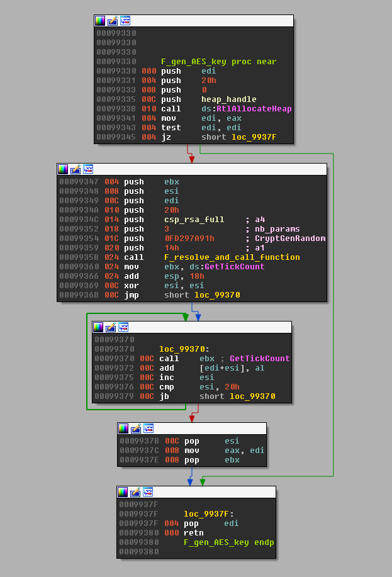Image resolution: width=392 pixels, height=577 pixels.
Task: Click the pencil icon on the CryptGenRandom call block
Action: click(x=76, y=169)
